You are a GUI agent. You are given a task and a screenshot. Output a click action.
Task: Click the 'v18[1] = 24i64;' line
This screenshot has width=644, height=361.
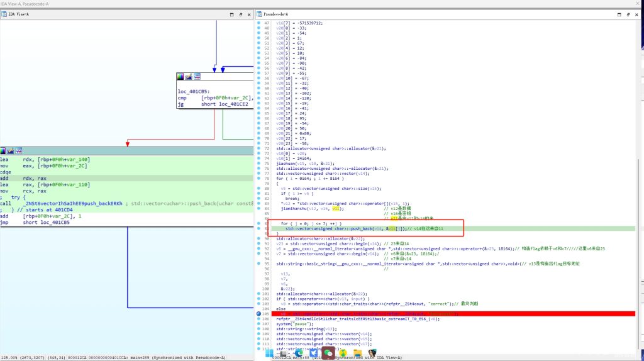pyautogui.click(x=293, y=158)
